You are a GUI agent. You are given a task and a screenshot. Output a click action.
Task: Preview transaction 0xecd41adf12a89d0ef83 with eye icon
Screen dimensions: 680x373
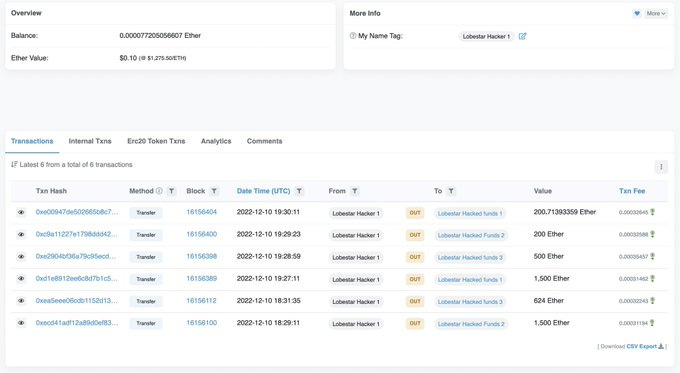point(21,323)
